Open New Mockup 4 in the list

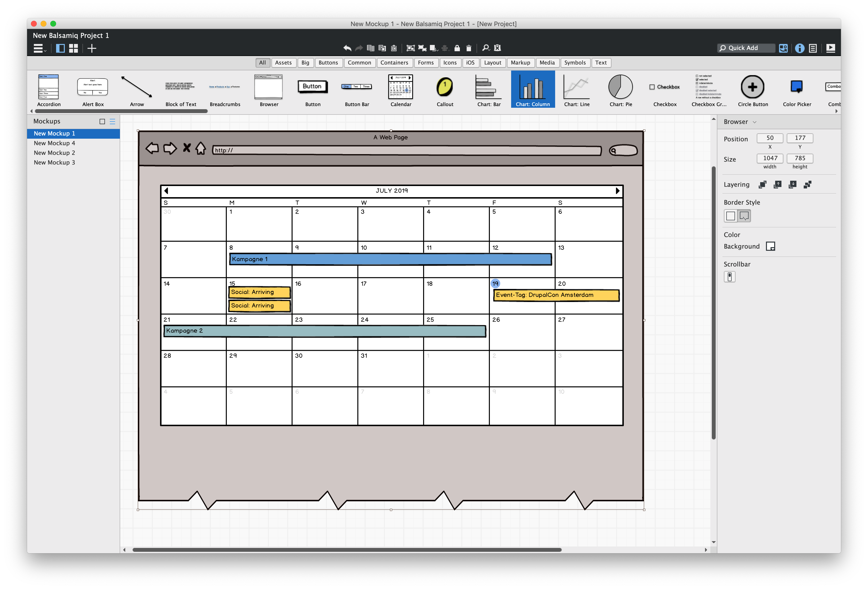click(55, 143)
